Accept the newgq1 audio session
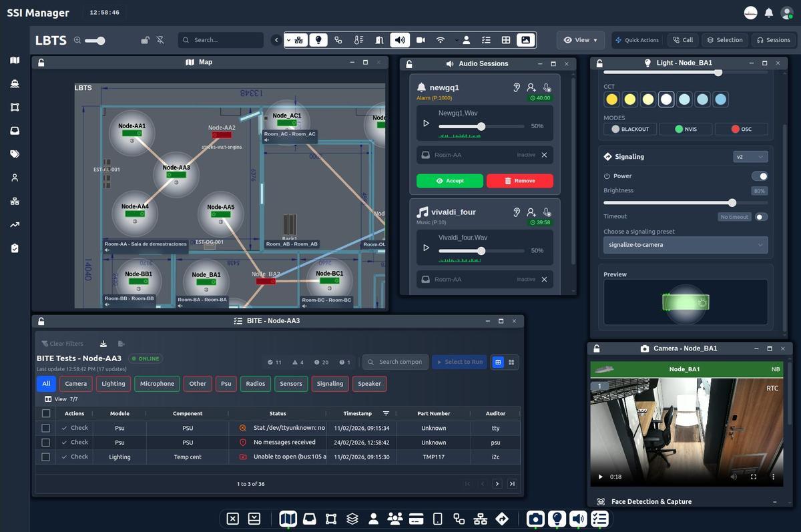The width and height of the screenshot is (801, 532). point(449,181)
